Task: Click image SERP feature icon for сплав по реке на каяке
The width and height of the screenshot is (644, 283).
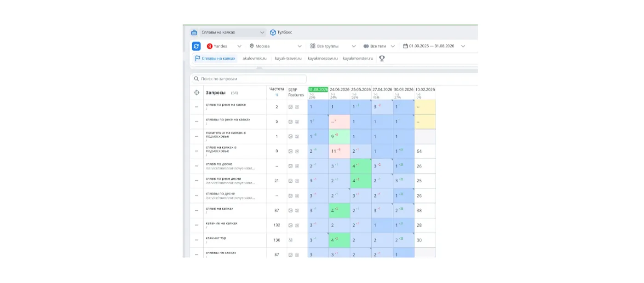Action: pyautogui.click(x=290, y=107)
